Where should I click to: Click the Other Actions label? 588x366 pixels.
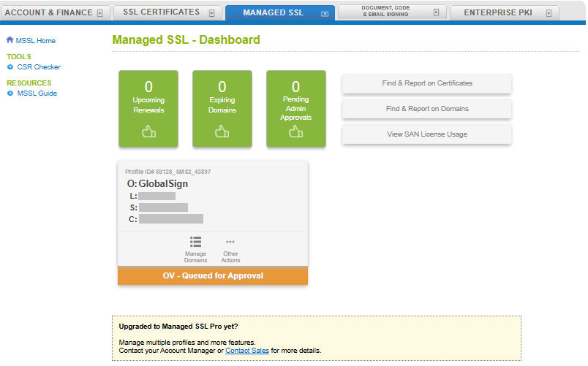230,257
